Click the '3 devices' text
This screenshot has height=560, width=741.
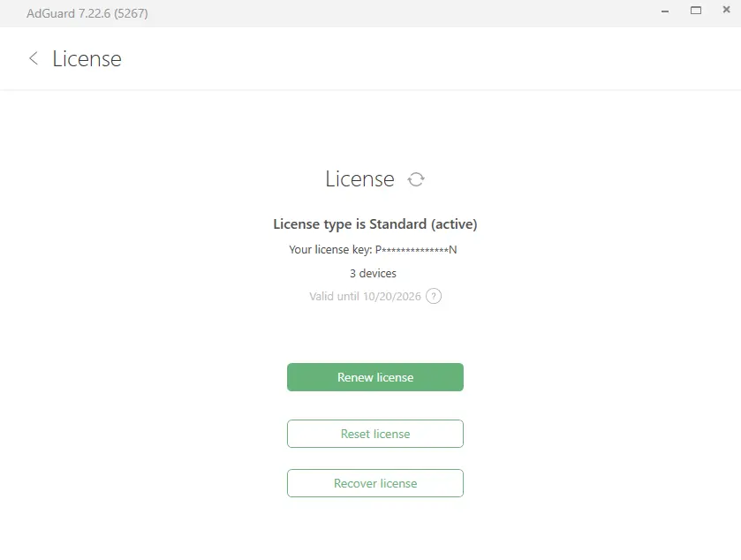point(373,273)
